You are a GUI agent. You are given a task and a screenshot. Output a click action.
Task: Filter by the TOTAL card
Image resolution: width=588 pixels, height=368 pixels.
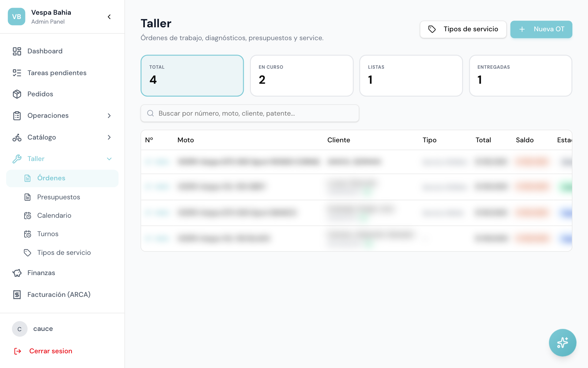click(192, 76)
